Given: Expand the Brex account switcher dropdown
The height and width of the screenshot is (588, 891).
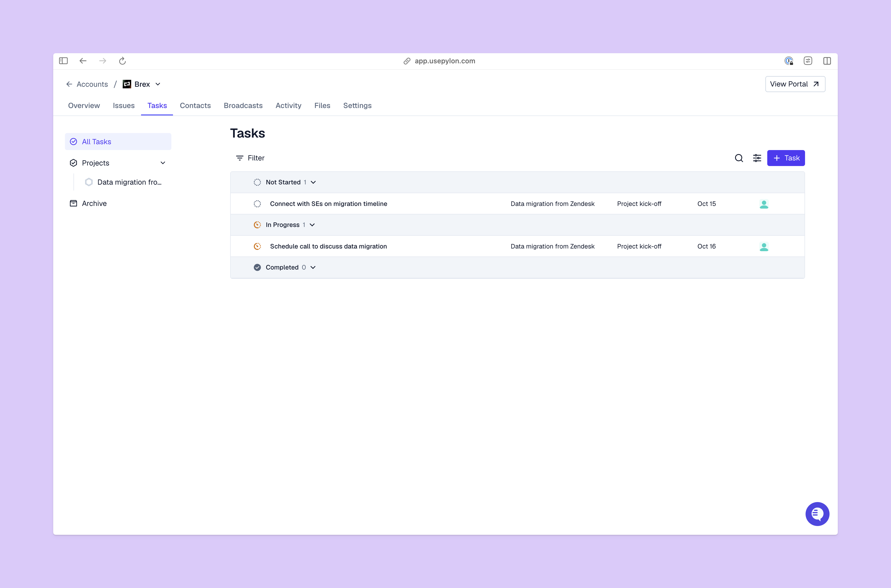Looking at the screenshot, I should click(x=158, y=84).
